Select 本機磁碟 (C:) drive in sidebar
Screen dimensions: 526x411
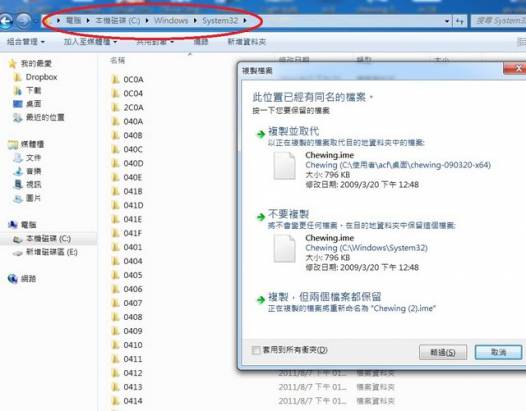pyautogui.click(x=48, y=239)
